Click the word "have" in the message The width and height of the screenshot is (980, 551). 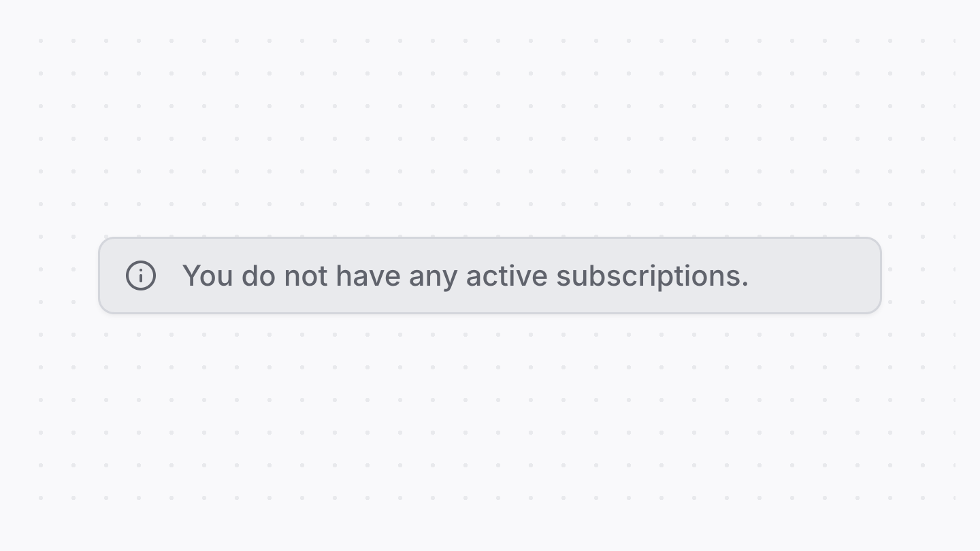367,276
